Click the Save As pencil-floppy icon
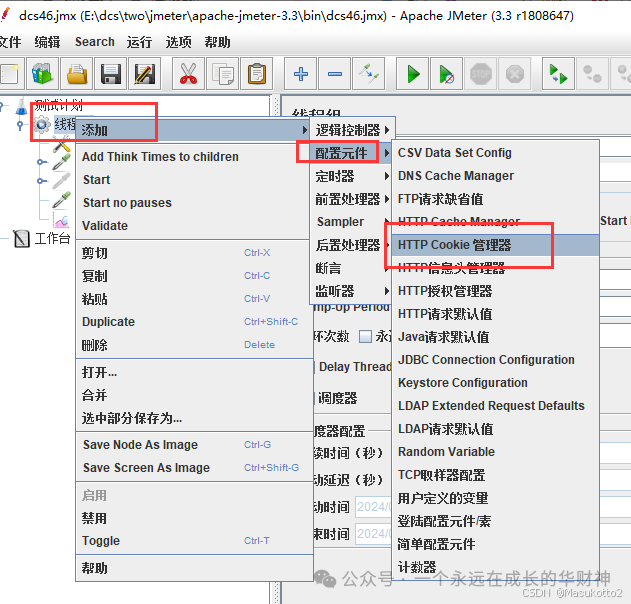Screen dimensions: 631x604 point(145,74)
